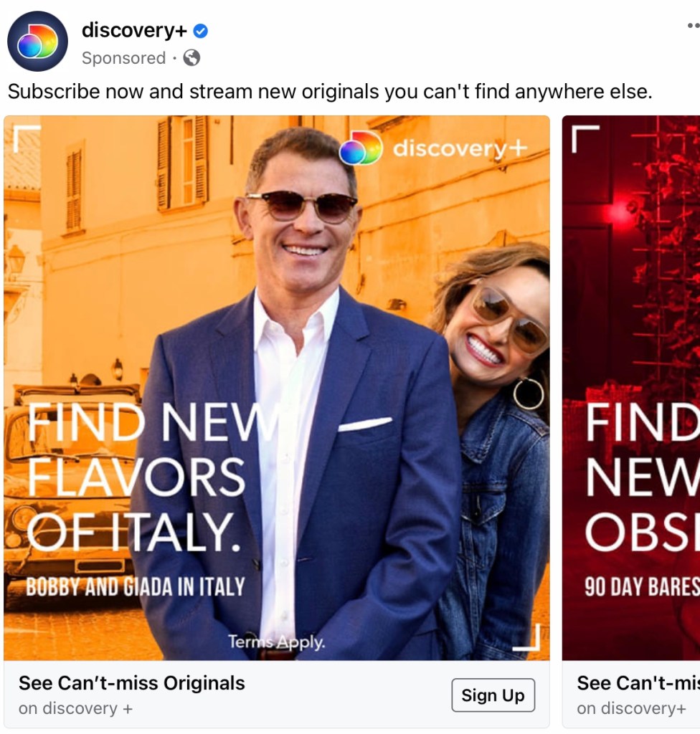
Task: Click 'Terms Apply.' text on the ad
Action: (276, 642)
